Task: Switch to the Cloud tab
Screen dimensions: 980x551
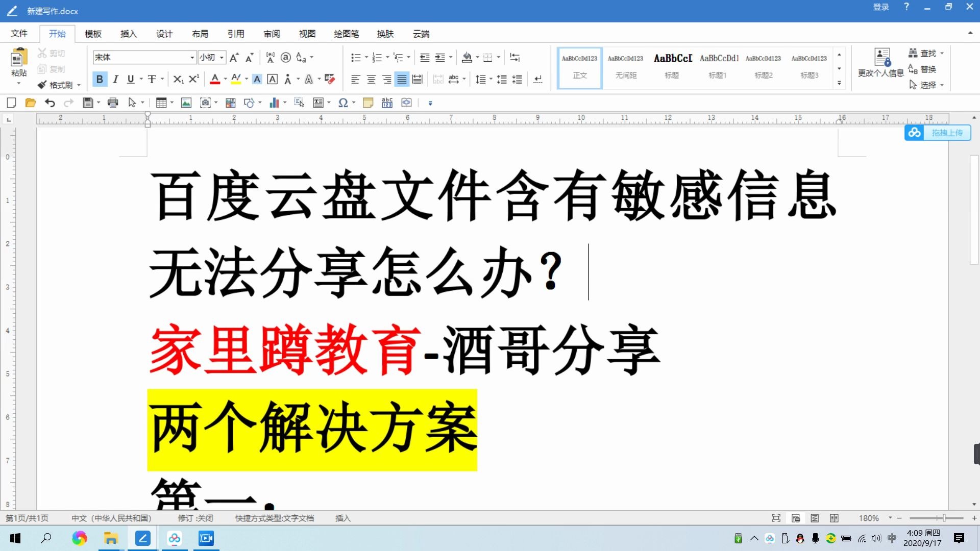Action: tap(421, 34)
